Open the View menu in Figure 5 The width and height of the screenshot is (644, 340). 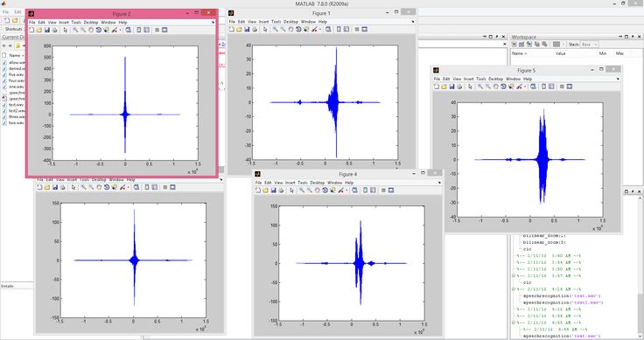(x=457, y=79)
